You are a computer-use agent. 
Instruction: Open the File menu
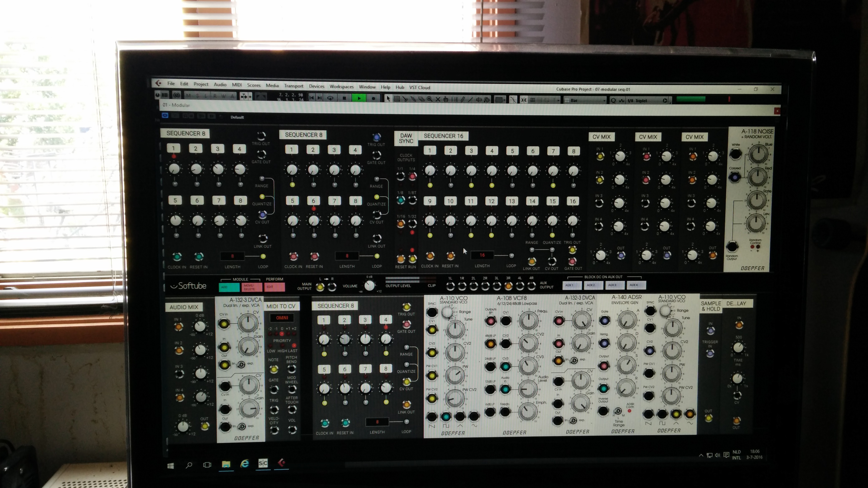coord(171,83)
